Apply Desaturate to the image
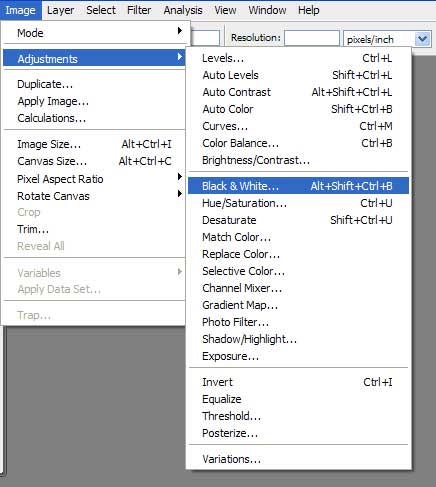The height and width of the screenshot is (487, 436). tap(298, 220)
